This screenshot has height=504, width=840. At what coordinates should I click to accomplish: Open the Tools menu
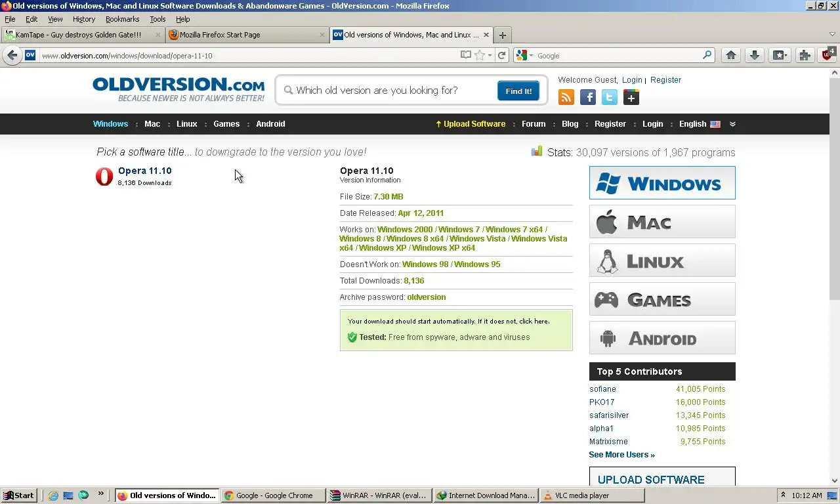157,19
